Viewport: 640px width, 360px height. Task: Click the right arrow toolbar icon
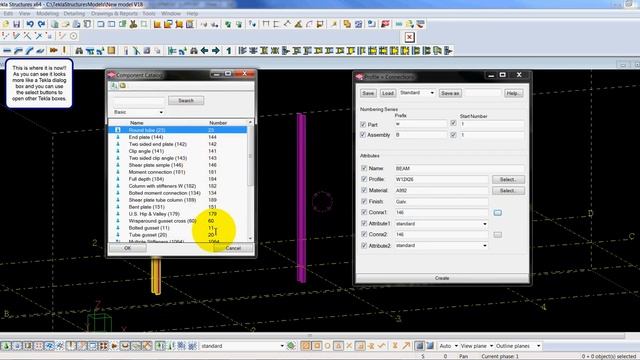click(216, 51)
